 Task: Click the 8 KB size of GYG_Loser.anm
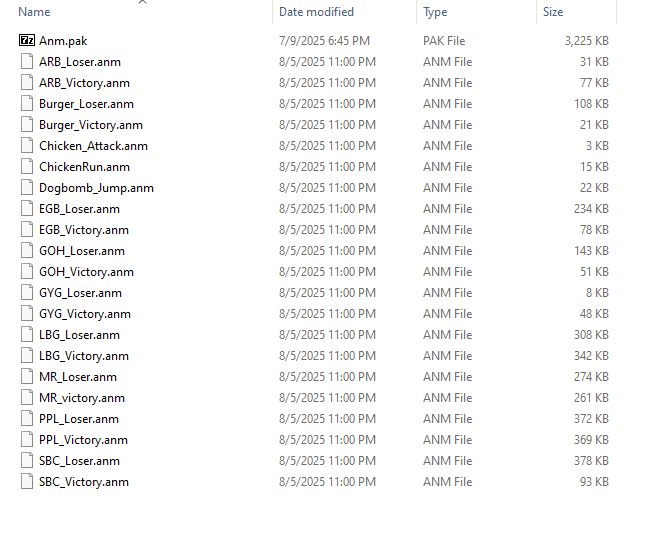click(597, 292)
